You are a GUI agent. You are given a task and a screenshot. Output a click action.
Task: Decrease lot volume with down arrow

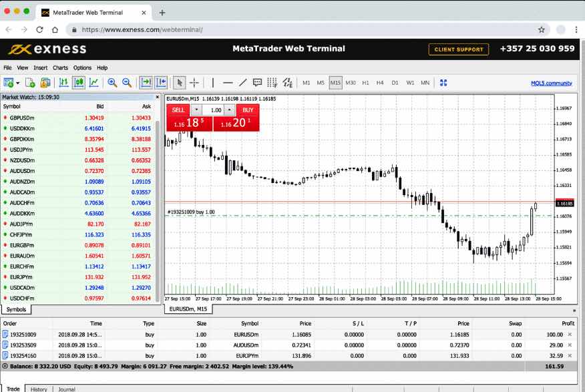point(196,110)
